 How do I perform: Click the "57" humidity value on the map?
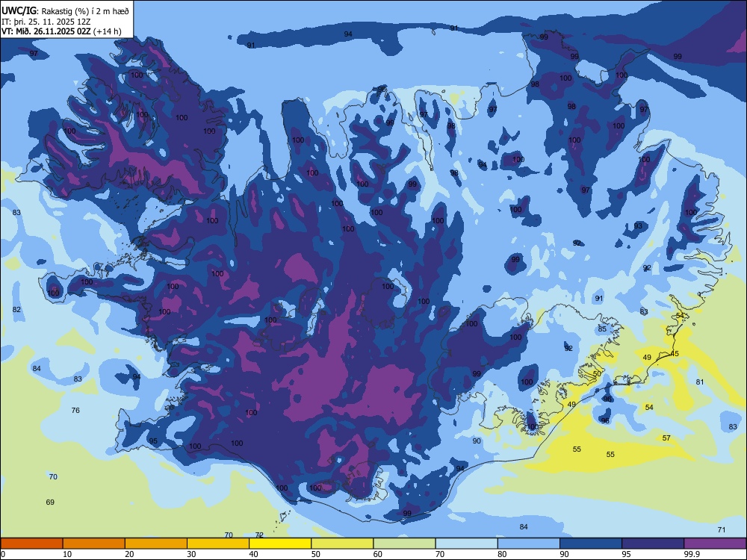pos(666,438)
